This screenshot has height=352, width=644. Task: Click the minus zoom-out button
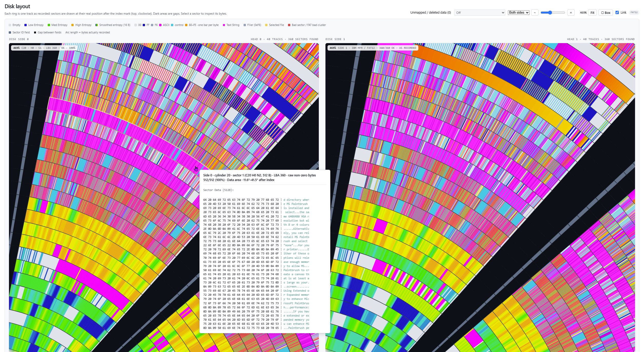535,13
